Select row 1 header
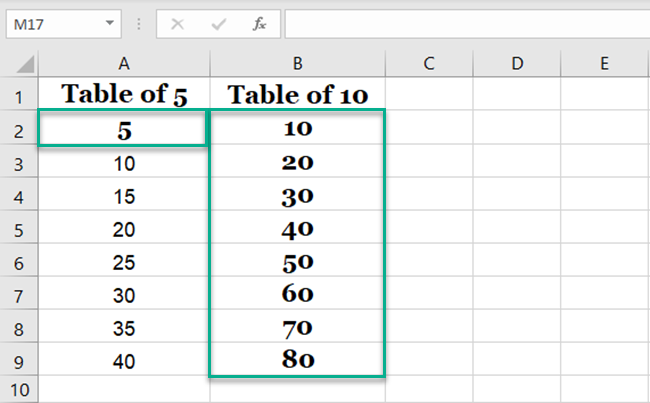 pyautogui.click(x=19, y=95)
